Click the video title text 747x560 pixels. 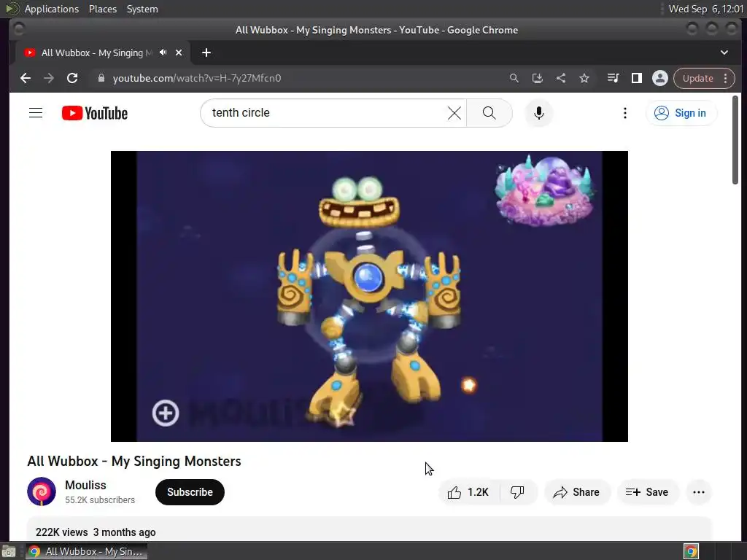tap(134, 461)
